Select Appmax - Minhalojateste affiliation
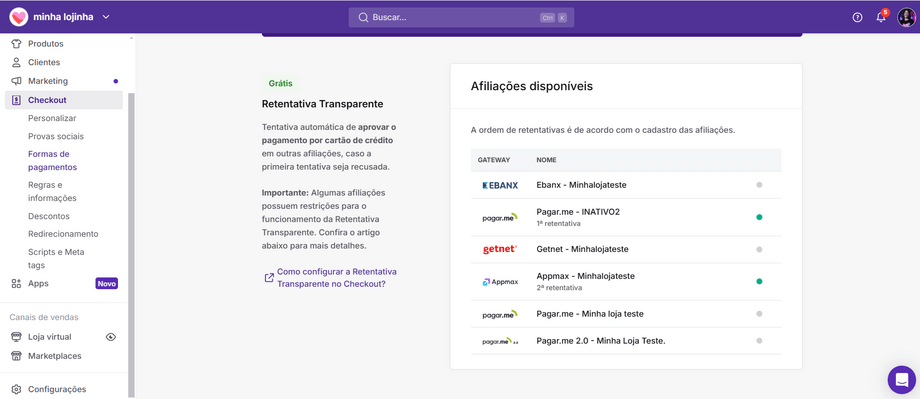920x399 pixels. [586, 276]
